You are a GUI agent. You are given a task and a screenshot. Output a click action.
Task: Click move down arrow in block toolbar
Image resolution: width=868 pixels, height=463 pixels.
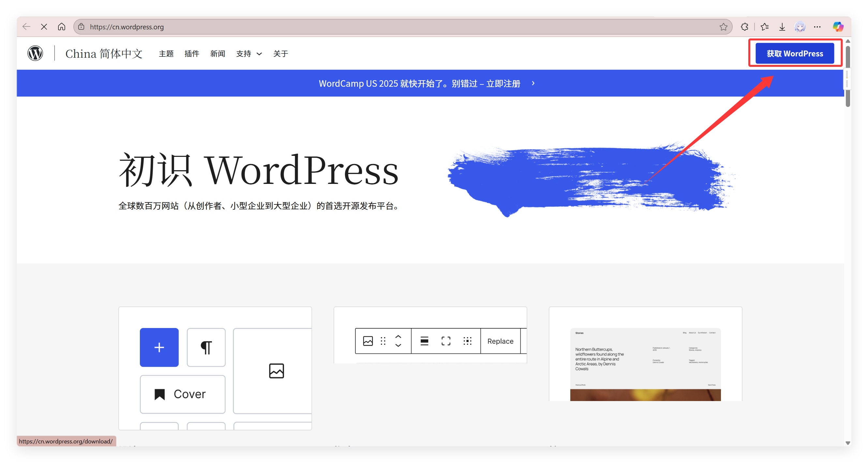[398, 345]
